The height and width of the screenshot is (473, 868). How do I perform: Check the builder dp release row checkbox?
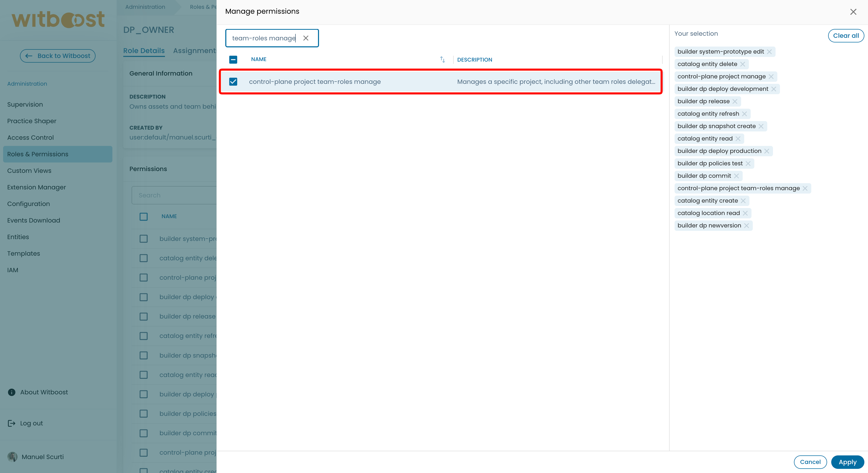143,316
